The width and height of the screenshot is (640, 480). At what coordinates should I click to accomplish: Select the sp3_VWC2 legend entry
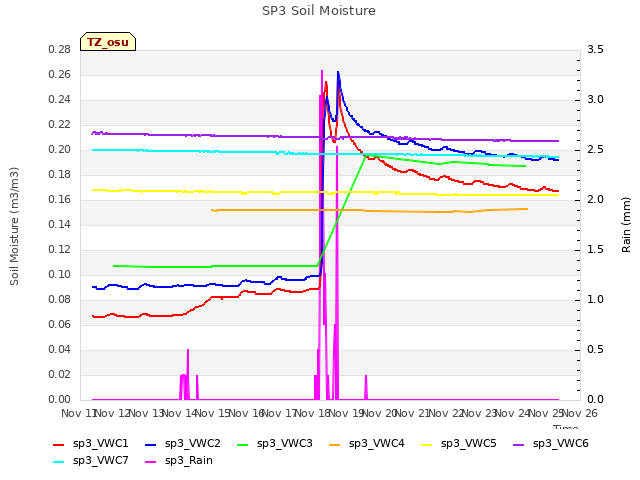[183, 444]
